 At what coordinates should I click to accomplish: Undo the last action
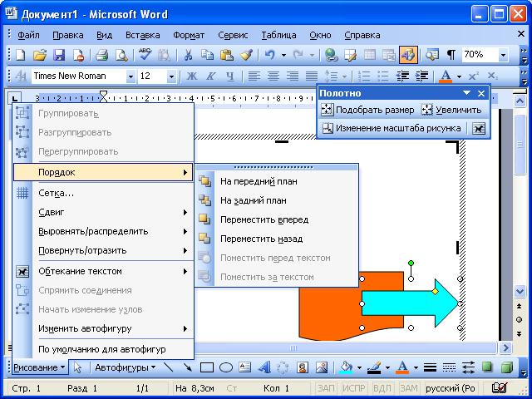[270, 55]
